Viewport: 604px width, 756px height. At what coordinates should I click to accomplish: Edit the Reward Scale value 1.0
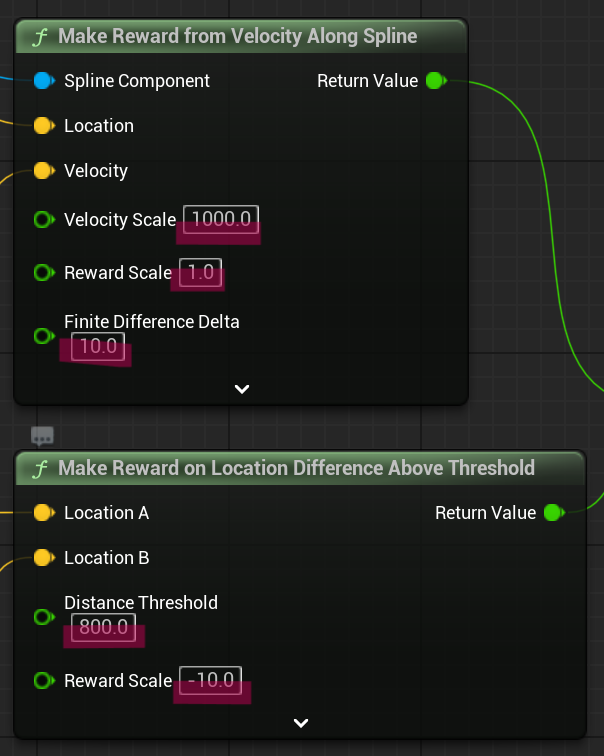point(201,273)
